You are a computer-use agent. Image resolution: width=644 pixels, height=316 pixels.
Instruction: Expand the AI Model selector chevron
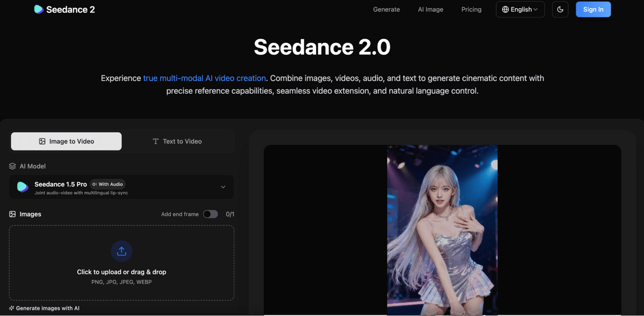[223, 187]
